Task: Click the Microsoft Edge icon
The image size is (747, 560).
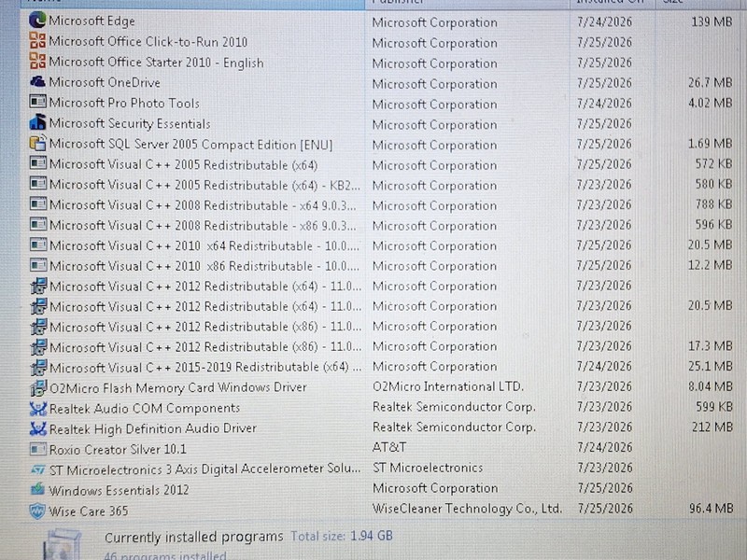Action: point(37,20)
